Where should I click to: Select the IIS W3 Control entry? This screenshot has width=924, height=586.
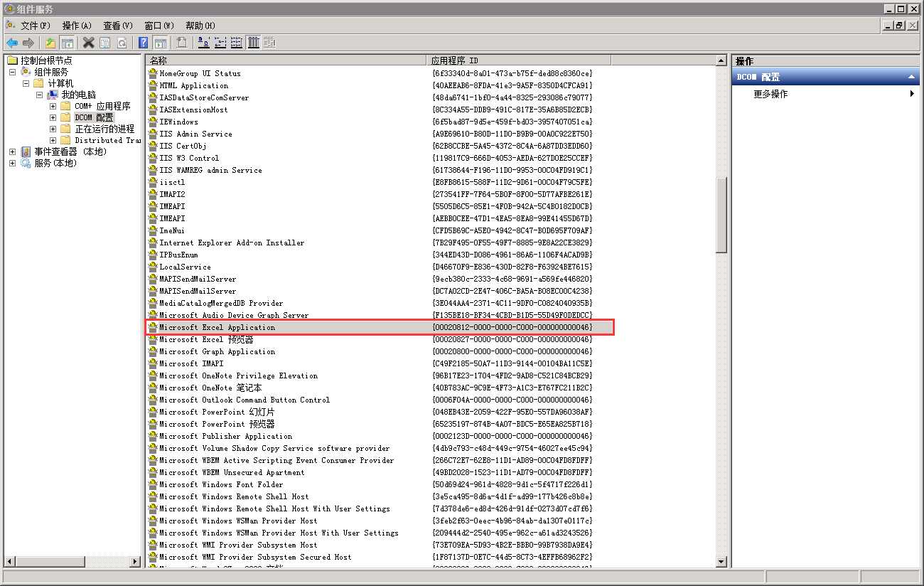click(189, 158)
